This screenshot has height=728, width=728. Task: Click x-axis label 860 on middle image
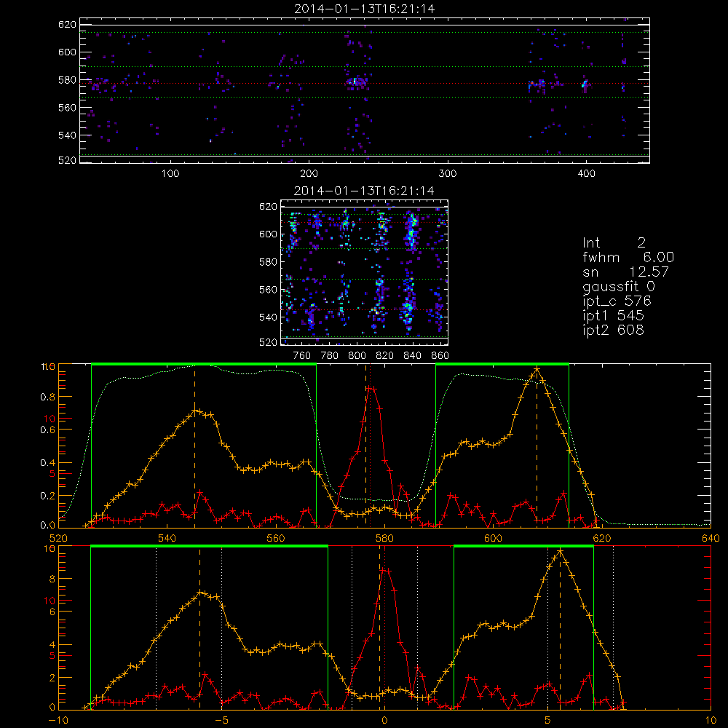[440, 356]
